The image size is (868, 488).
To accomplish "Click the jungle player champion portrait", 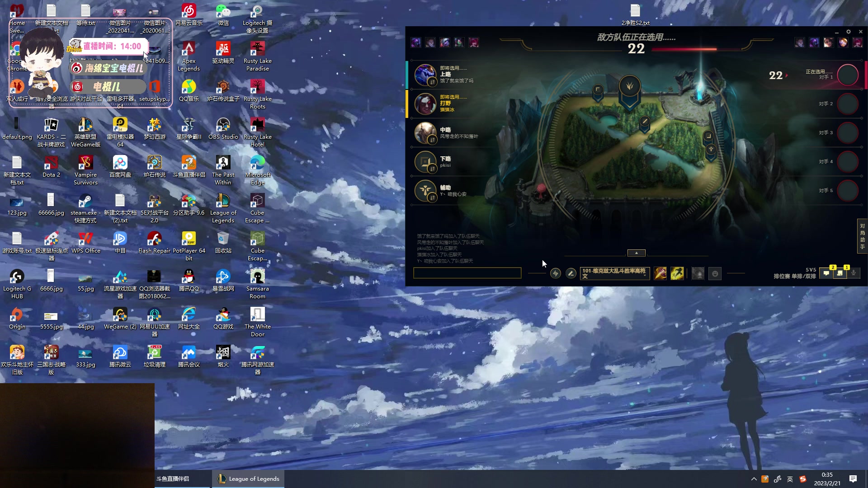I will click(x=425, y=103).
